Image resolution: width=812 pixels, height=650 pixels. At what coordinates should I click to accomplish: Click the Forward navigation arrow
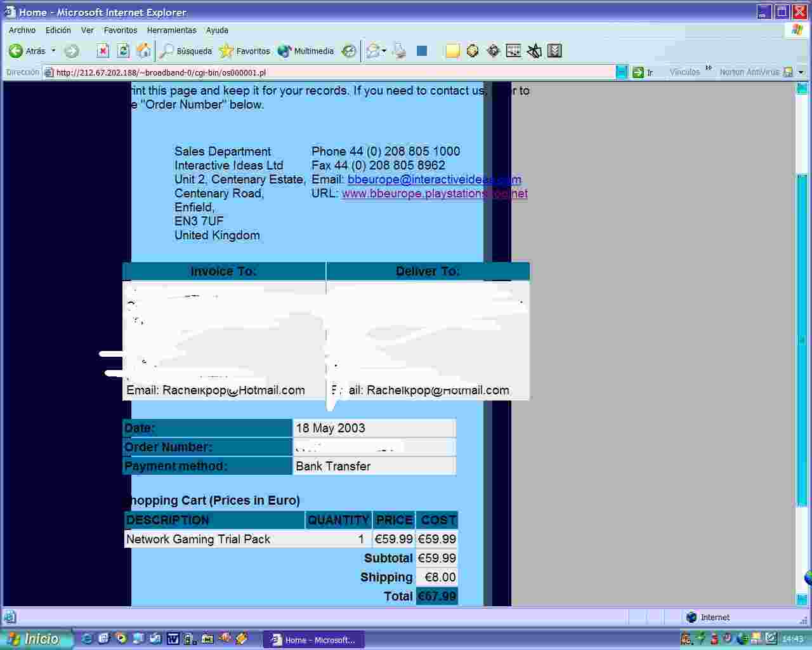(x=72, y=51)
